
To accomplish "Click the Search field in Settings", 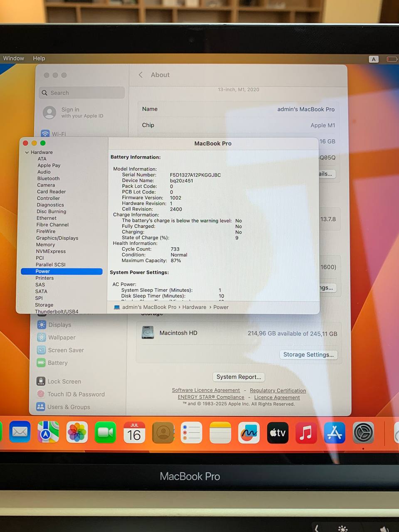I will 82,93.
